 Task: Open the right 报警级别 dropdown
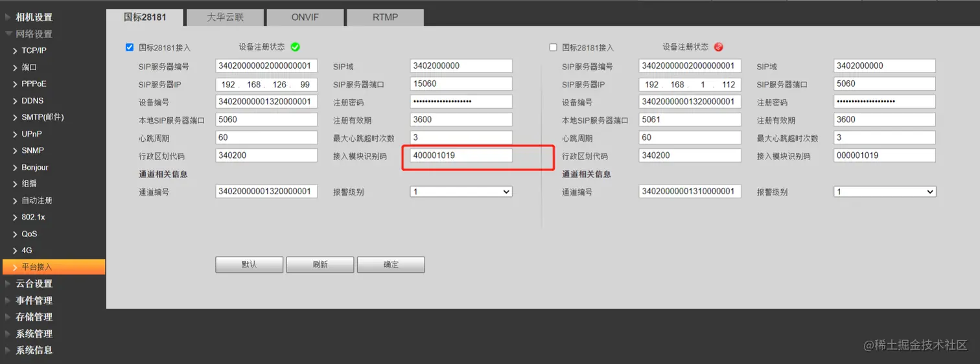(885, 192)
